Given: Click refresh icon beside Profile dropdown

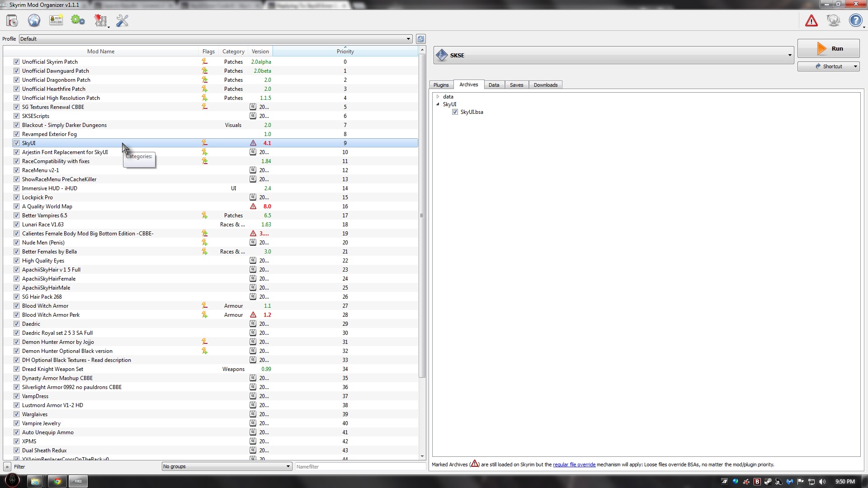Looking at the screenshot, I should 420,39.
